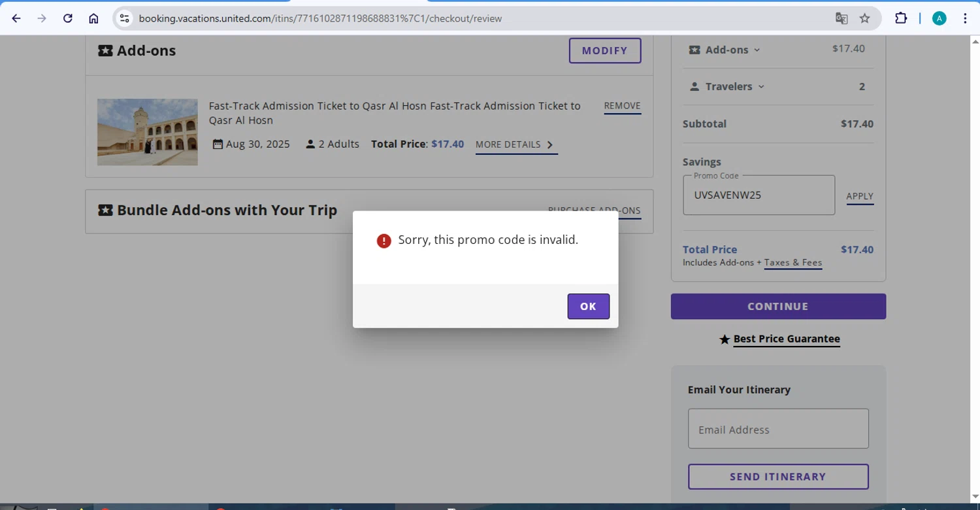Click the Bundle Add-ons ticket icon

[x=105, y=211]
